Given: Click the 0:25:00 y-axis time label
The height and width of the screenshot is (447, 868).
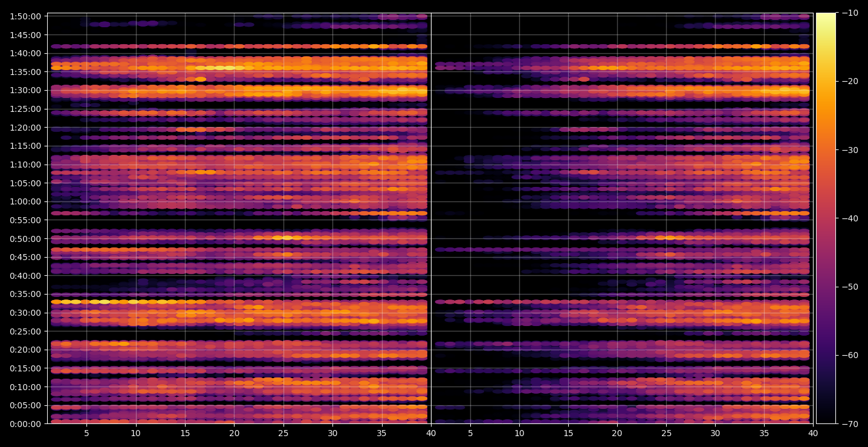Looking at the screenshot, I should click(25, 331).
